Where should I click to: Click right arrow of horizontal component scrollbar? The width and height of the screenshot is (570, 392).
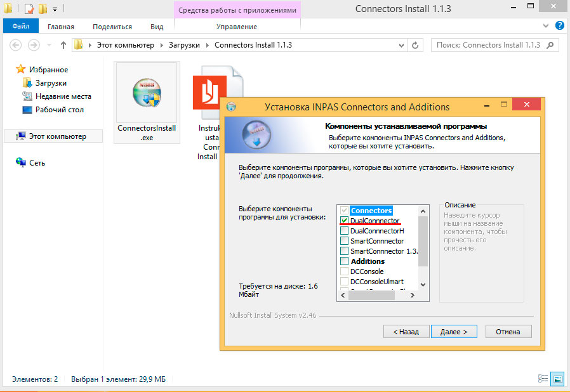412,296
